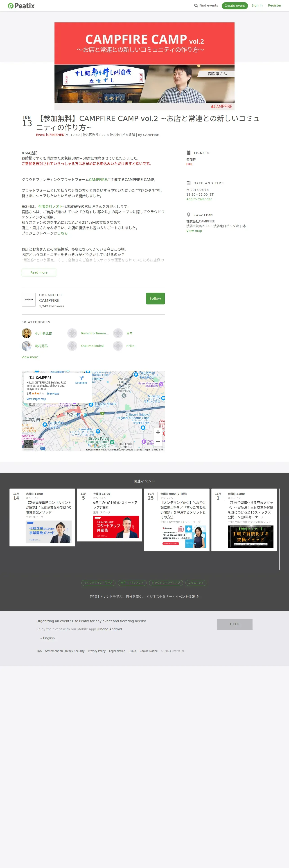Open the 手帳で習慣化する究極メソッド event card

point(244,520)
